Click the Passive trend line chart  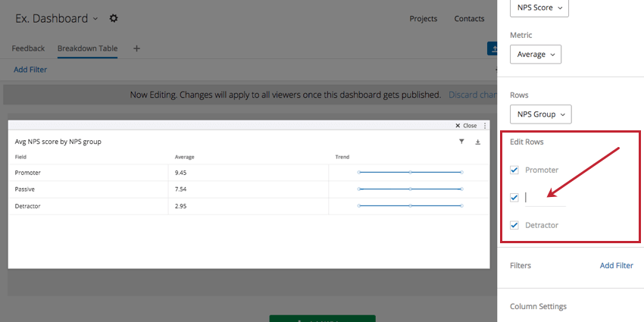[411, 189]
